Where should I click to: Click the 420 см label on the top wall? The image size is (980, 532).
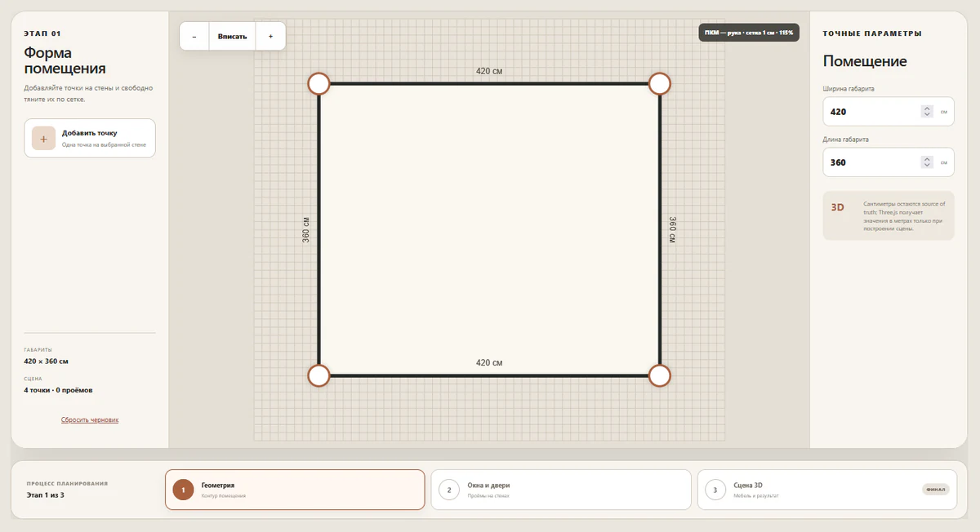pos(489,71)
